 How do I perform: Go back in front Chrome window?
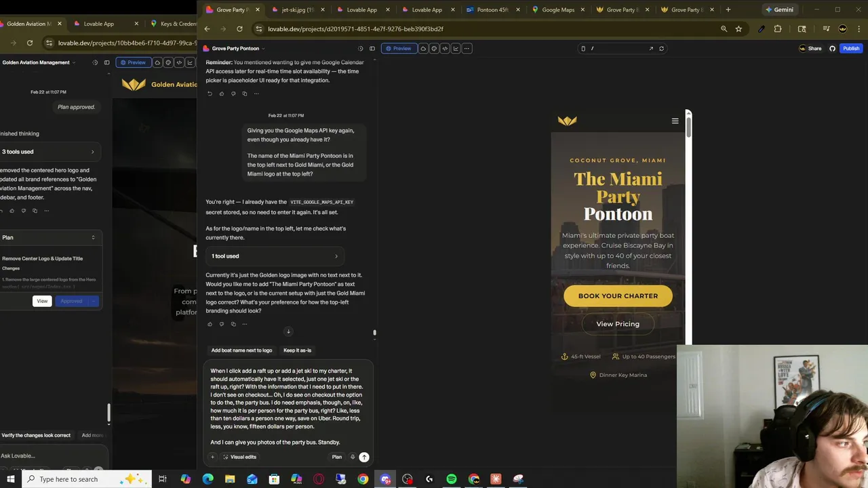point(207,29)
